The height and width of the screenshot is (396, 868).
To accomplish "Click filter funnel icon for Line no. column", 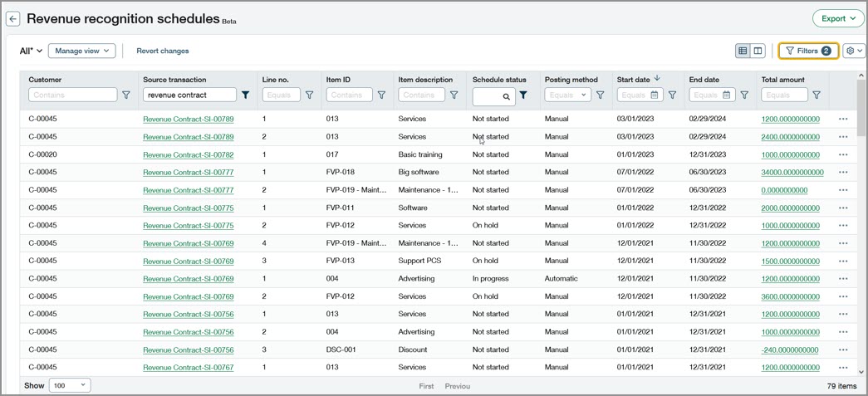I will [310, 95].
